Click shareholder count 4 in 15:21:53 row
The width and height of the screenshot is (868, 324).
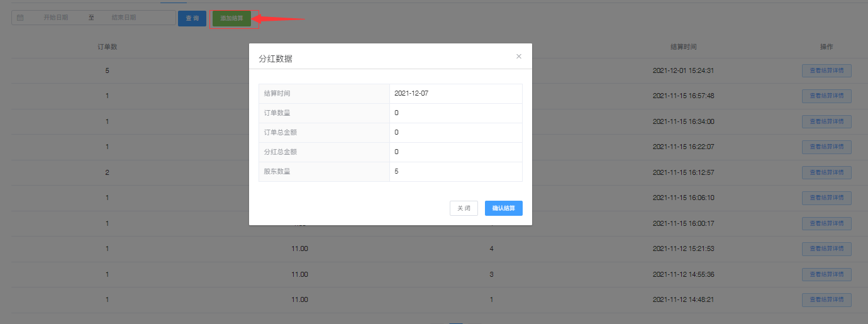tap(492, 249)
